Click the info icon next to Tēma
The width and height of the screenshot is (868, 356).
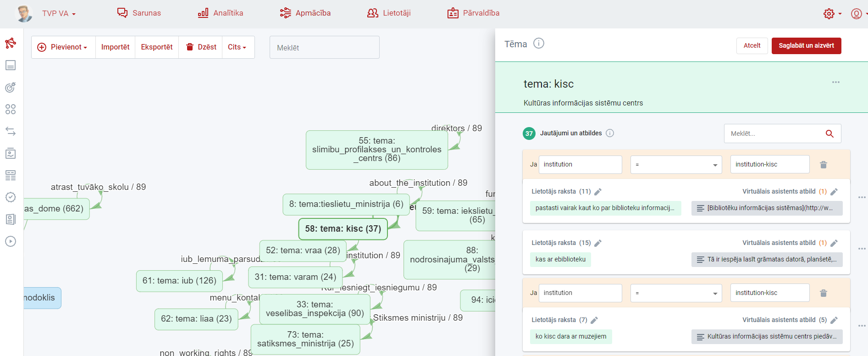point(539,44)
